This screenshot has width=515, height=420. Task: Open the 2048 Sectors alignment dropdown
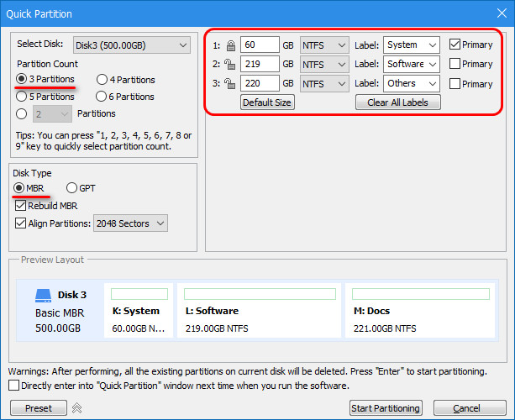pos(130,223)
